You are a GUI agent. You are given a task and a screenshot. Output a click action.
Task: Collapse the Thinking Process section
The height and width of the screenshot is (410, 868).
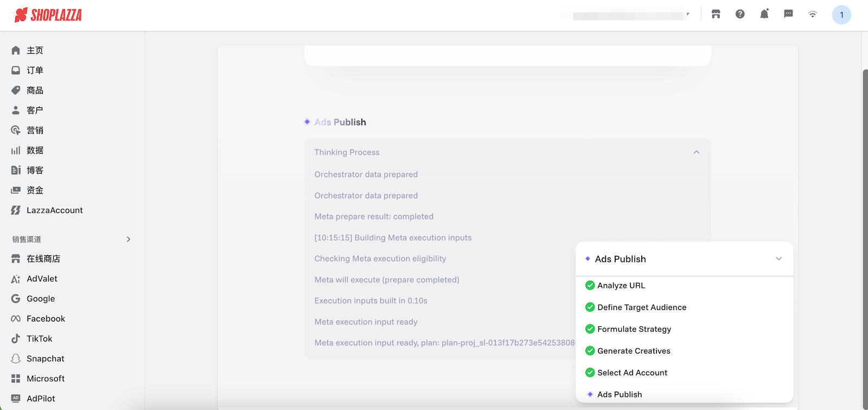(x=697, y=153)
